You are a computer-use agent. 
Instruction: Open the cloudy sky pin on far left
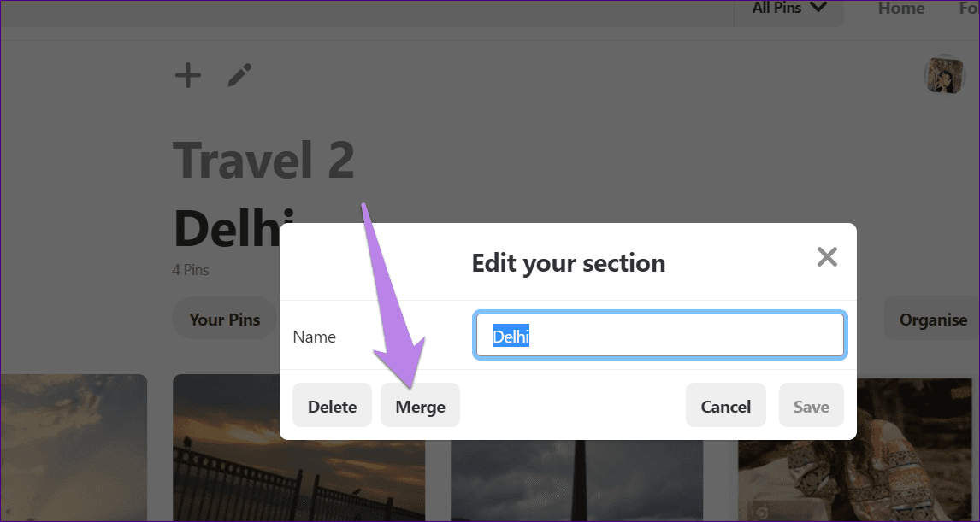pyautogui.click(x=74, y=448)
